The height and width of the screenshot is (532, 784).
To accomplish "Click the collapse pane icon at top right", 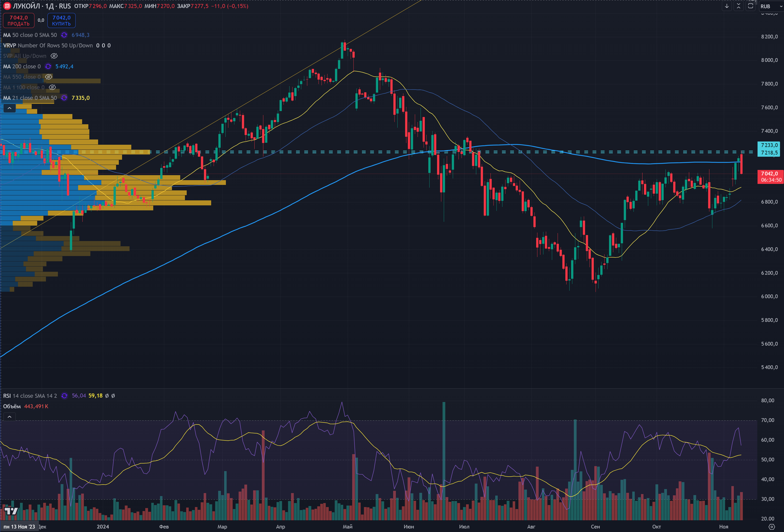I will pyautogui.click(x=739, y=6).
